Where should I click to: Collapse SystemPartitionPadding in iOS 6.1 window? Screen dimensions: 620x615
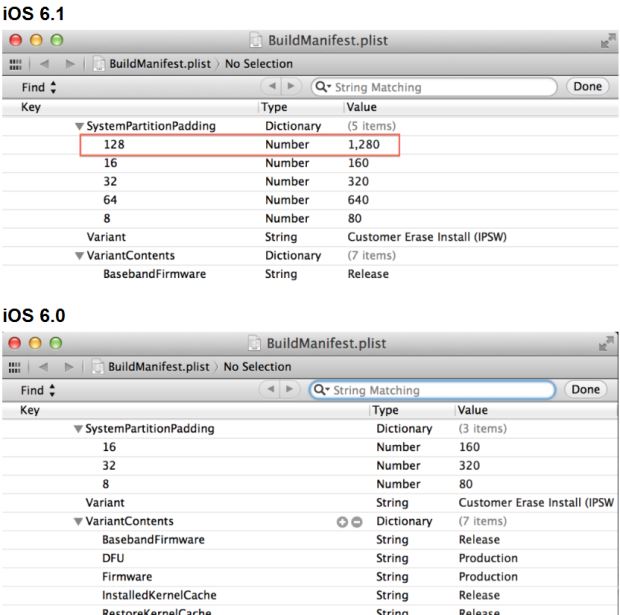pos(79,126)
